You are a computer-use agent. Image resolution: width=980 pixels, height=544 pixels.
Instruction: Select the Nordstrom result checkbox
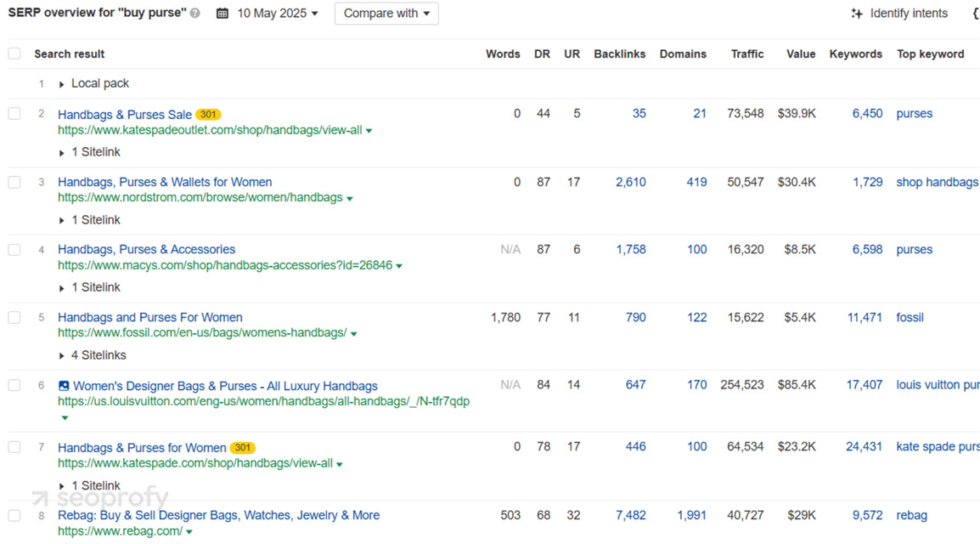[14, 182]
